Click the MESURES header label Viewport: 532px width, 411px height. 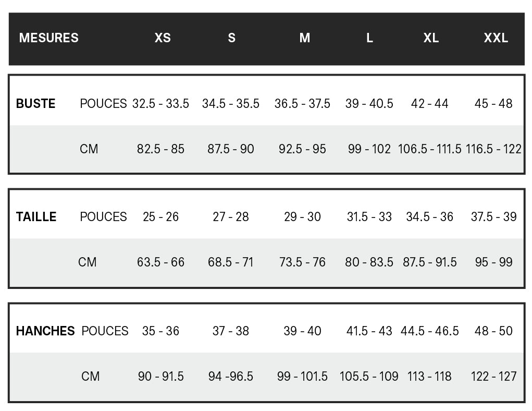tap(48, 38)
